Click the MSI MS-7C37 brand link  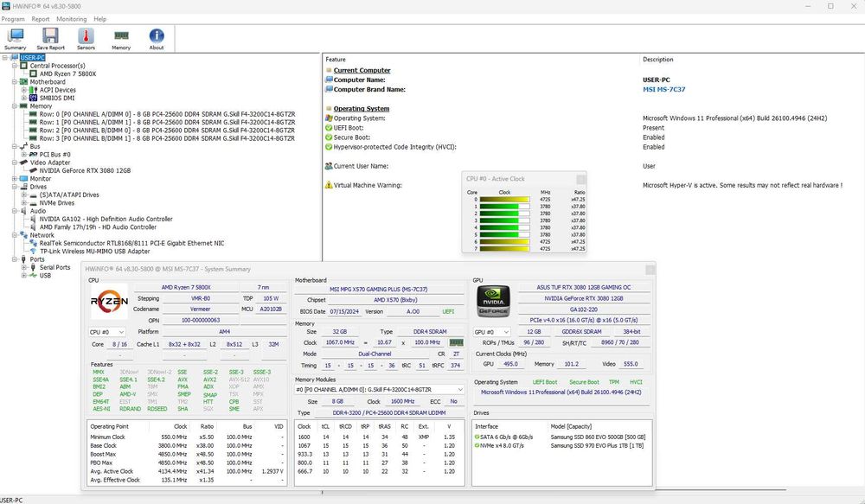pos(663,89)
